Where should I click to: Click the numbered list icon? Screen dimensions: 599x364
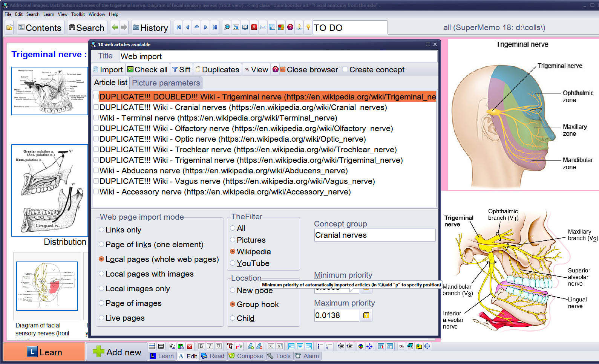point(329,346)
